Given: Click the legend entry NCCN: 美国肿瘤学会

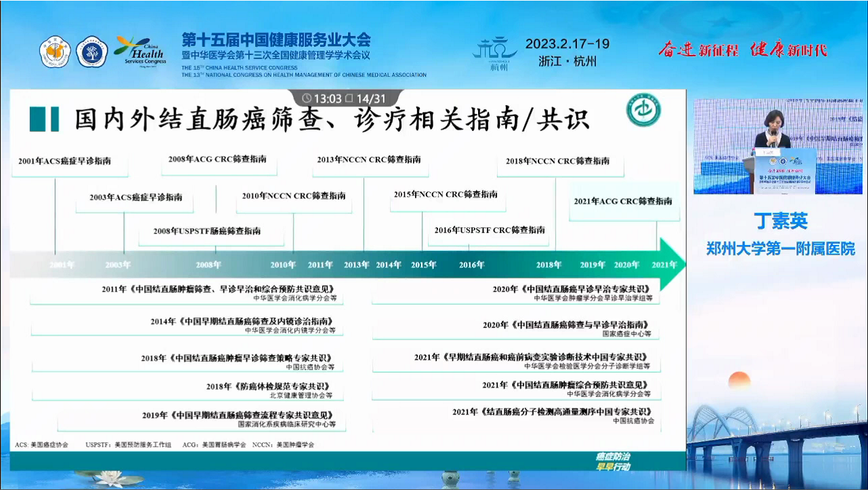Looking at the screenshot, I should (283, 445).
